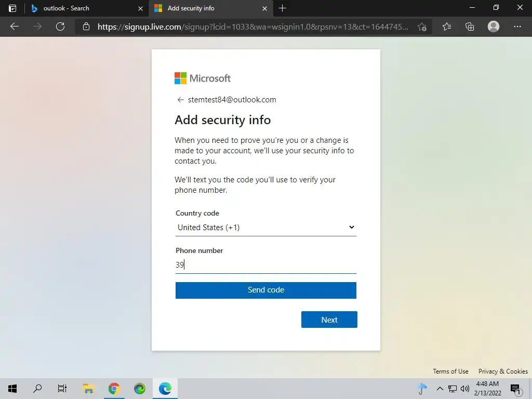Image resolution: width=532 pixels, height=399 pixels.
Task: Open Edge Dev icon on taskbar
Action: point(139,389)
